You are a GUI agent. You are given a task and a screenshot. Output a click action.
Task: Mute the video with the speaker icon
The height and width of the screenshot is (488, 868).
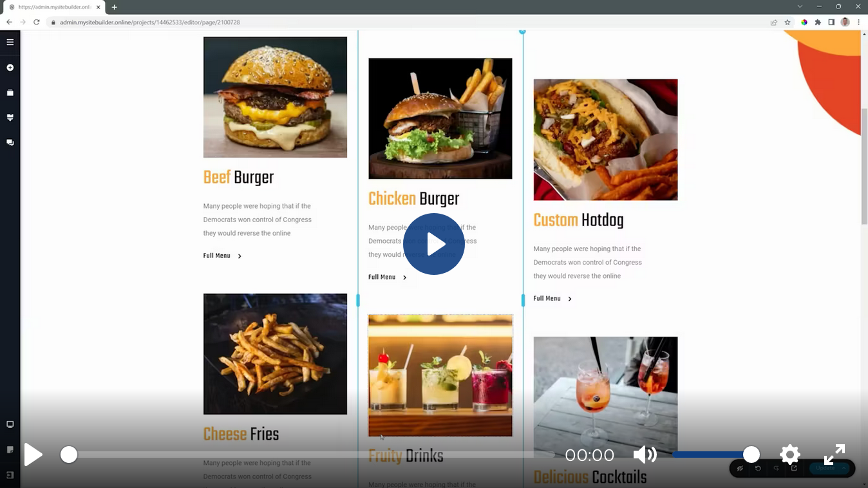(x=644, y=455)
